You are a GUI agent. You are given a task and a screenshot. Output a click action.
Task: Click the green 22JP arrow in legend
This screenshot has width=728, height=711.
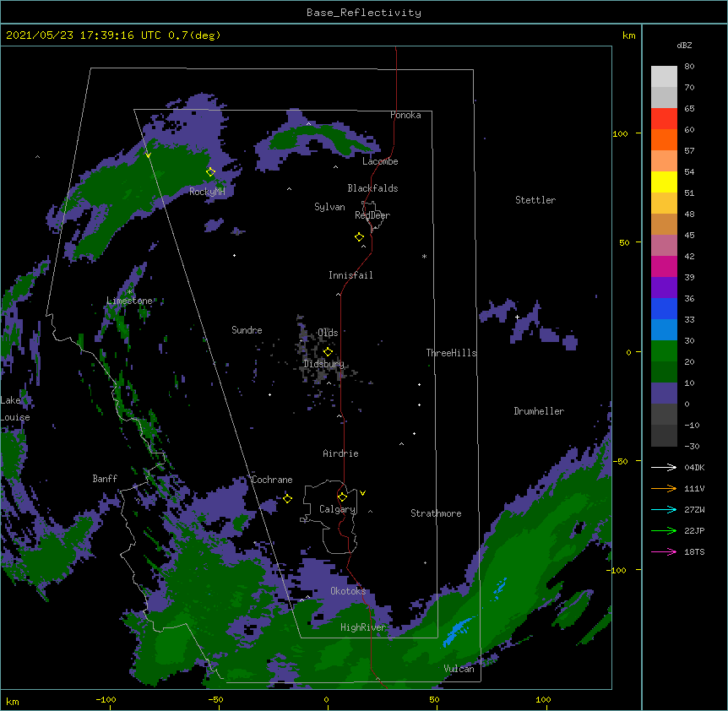tap(664, 530)
